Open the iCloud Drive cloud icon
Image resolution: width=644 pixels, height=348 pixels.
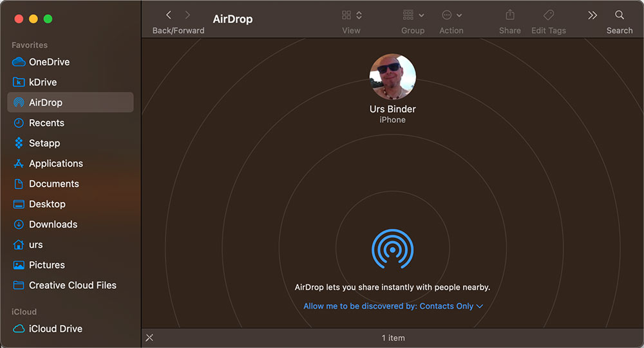click(x=19, y=329)
